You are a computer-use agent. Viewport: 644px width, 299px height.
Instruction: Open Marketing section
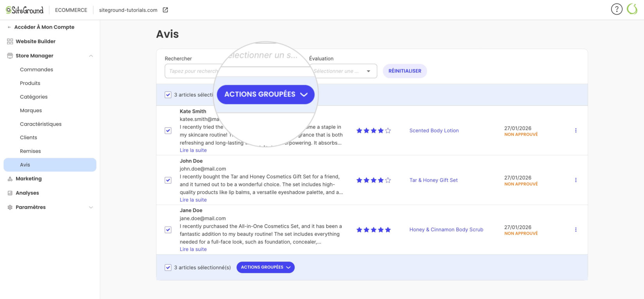(29, 179)
